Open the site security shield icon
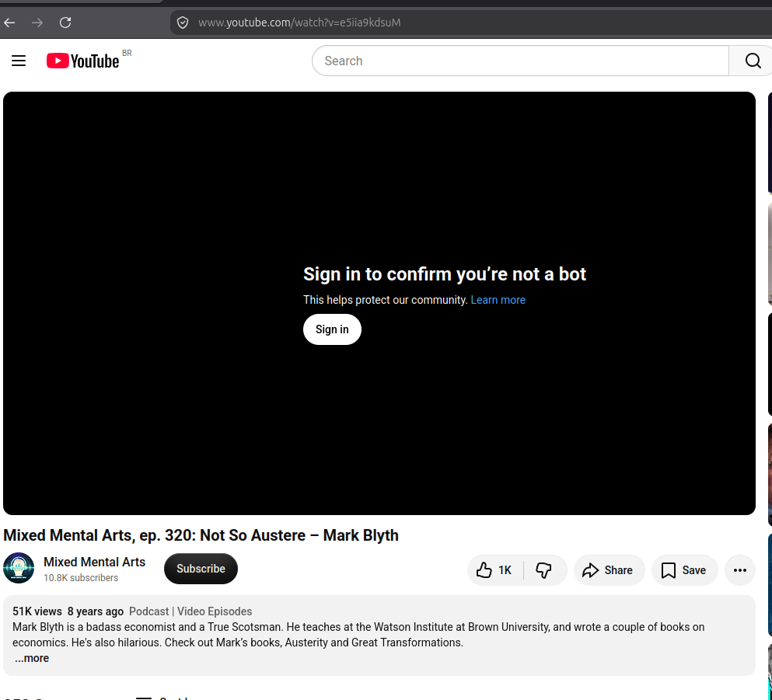The height and width of the screenshot is (700, 772). (183, 23)
